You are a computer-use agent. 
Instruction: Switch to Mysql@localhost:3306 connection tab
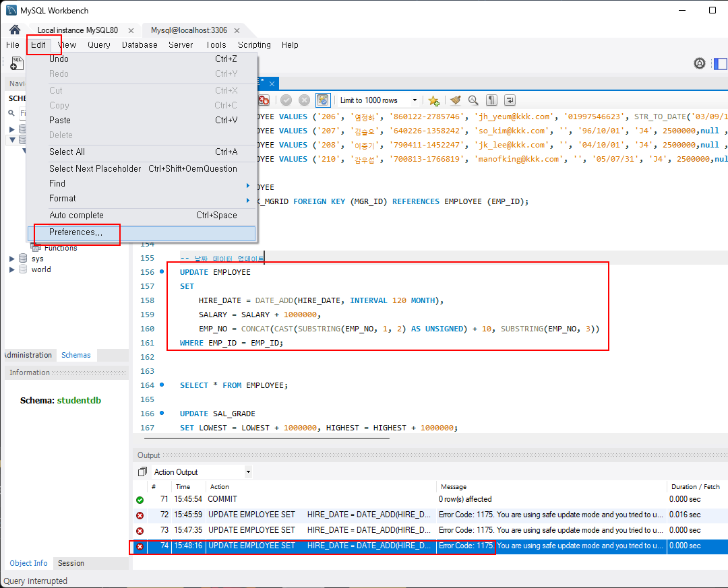point(189,30)
